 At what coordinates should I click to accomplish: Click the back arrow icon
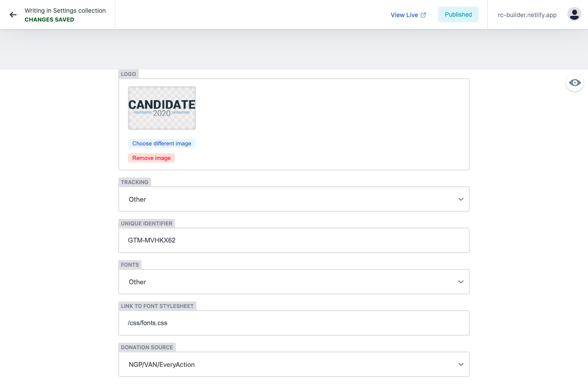(x=13, y=14)
